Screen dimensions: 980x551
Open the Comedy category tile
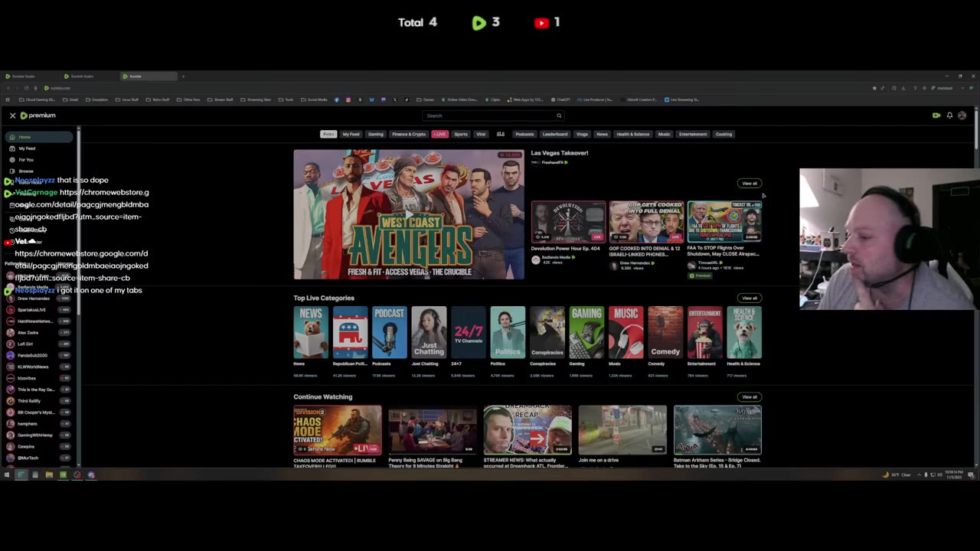pos(665,332)
